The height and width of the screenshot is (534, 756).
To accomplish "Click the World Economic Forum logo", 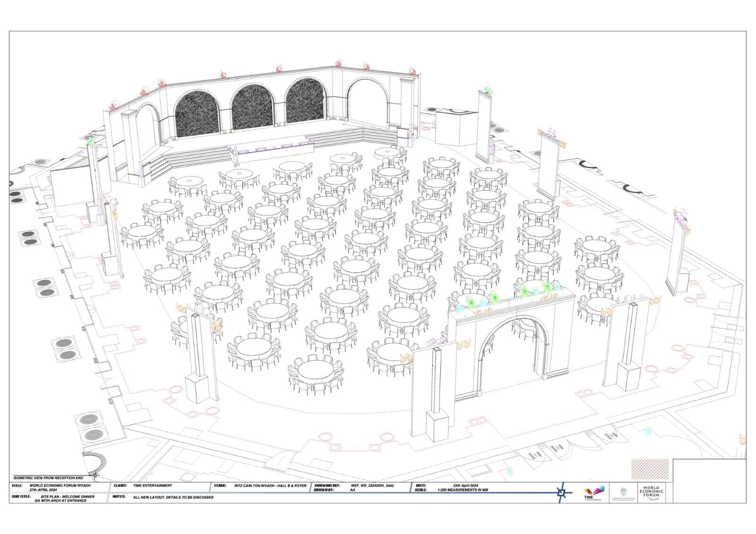I will (x=652, y=492).
